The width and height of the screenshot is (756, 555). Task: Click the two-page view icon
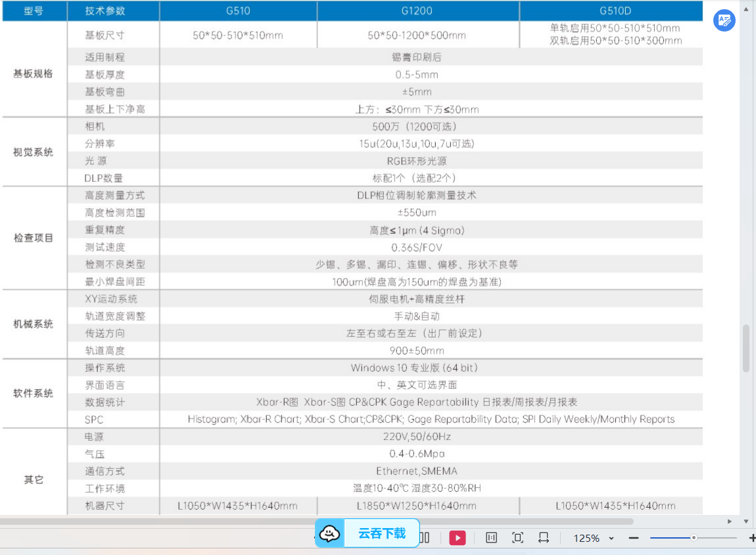(424, 538)
